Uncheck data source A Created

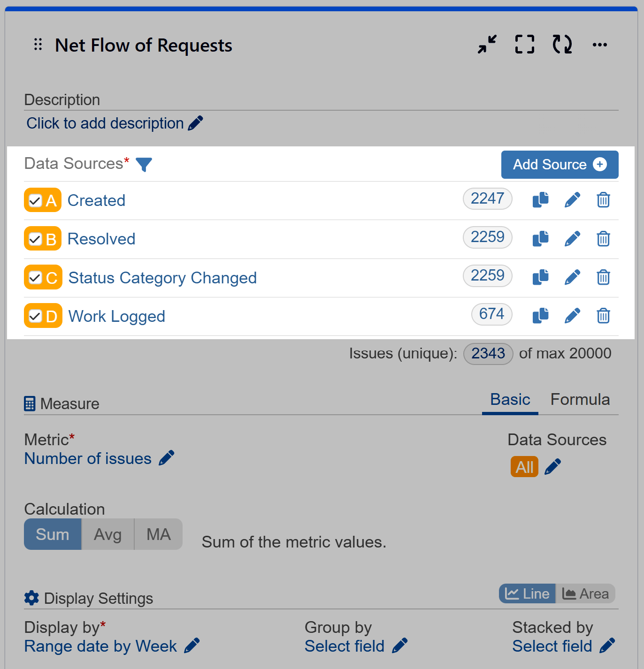pos(35,200)
